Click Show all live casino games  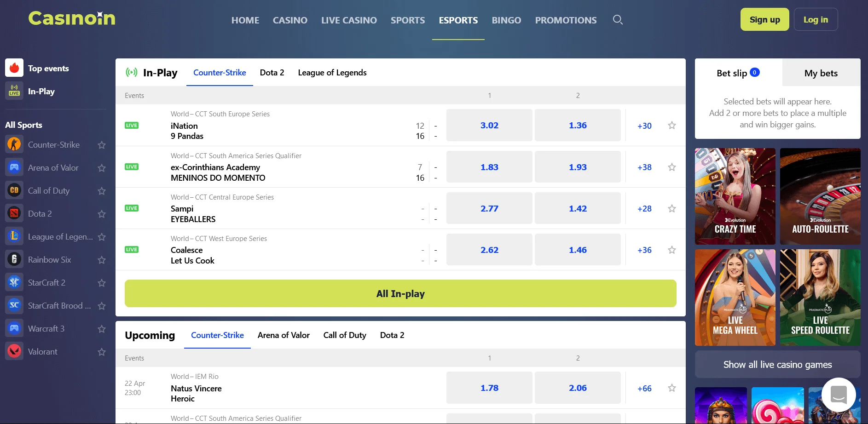[x=777, y=364]
